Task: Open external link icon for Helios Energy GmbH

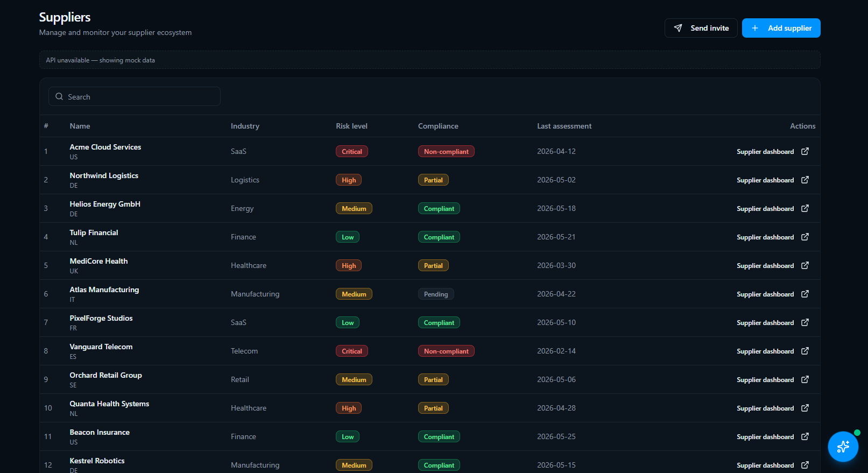Action: (x=805, y=208)
